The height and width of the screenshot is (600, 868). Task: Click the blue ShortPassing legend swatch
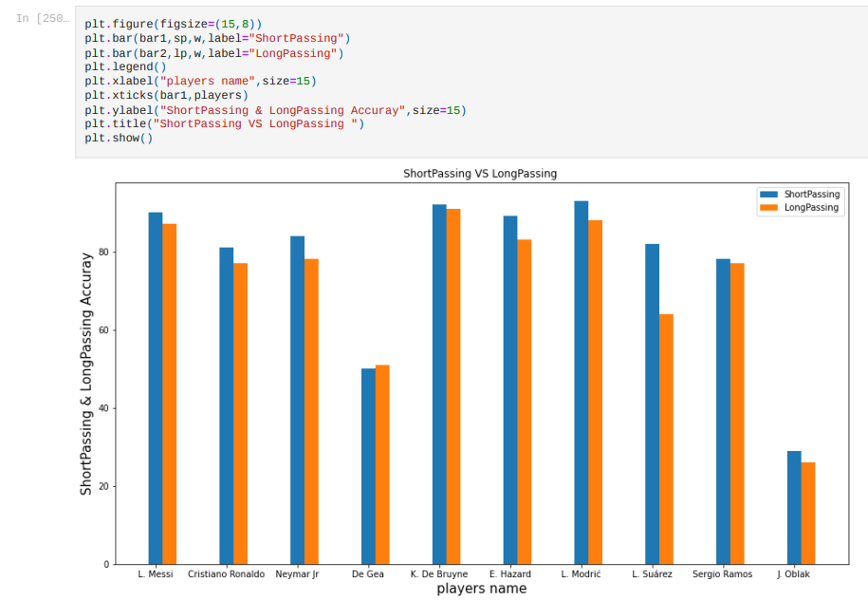point(769,195)
